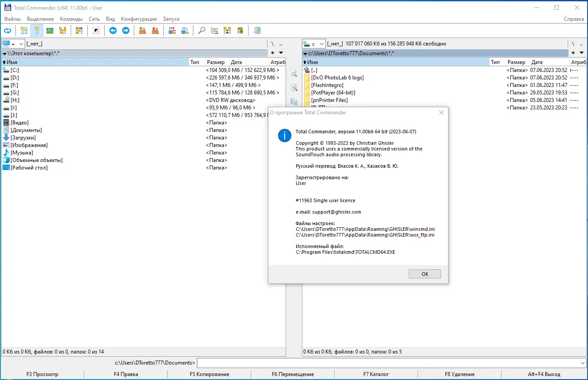Open the multi-rename tool icon

(215, 30)
